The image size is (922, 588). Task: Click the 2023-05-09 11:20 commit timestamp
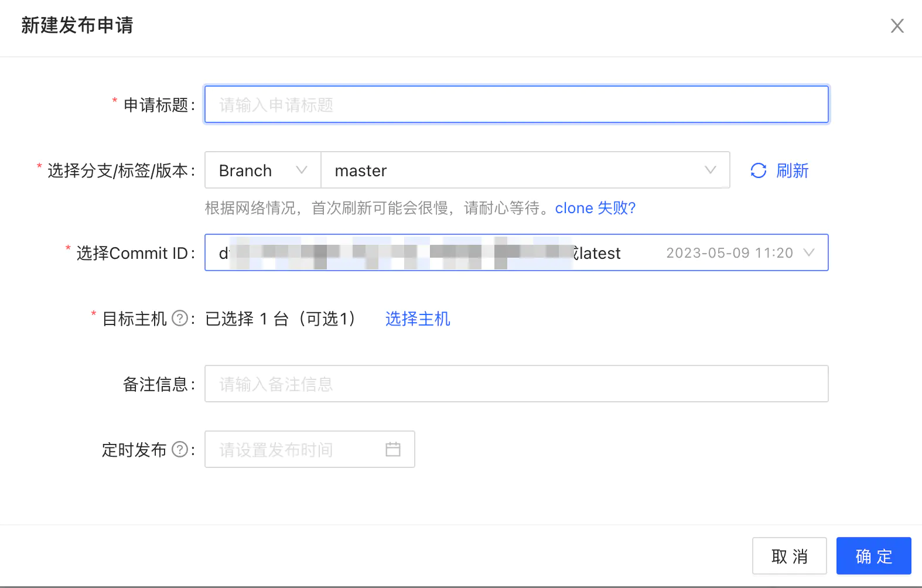coord(729,252)
